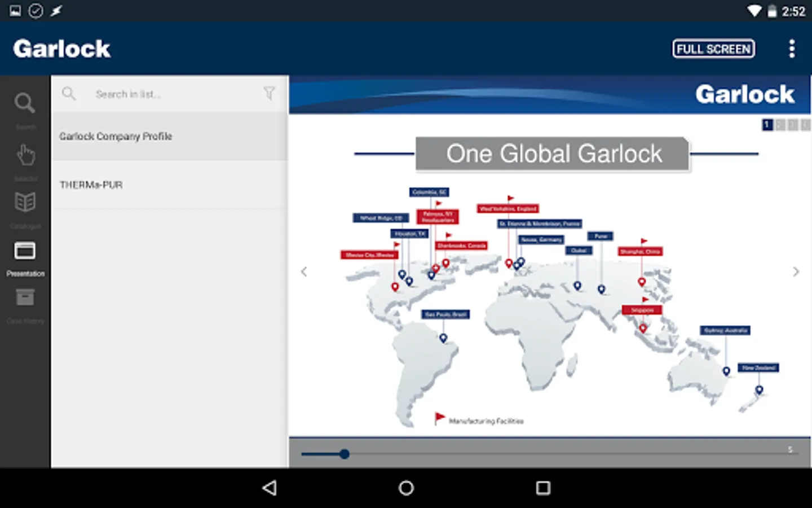Click the West Yorkshire, England label

click(507, 209)
